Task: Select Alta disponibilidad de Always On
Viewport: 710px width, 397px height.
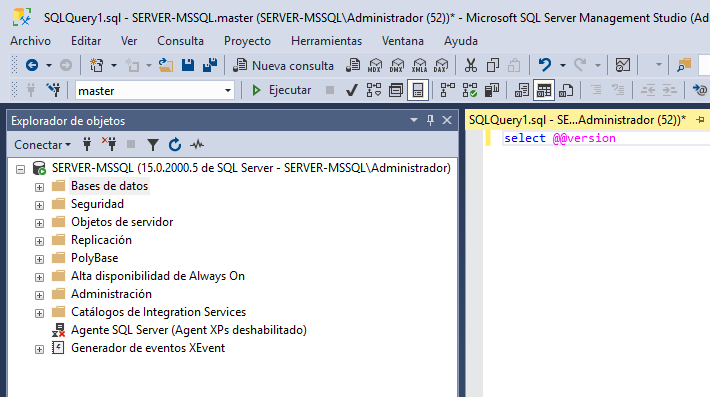Action: (158, 276)
